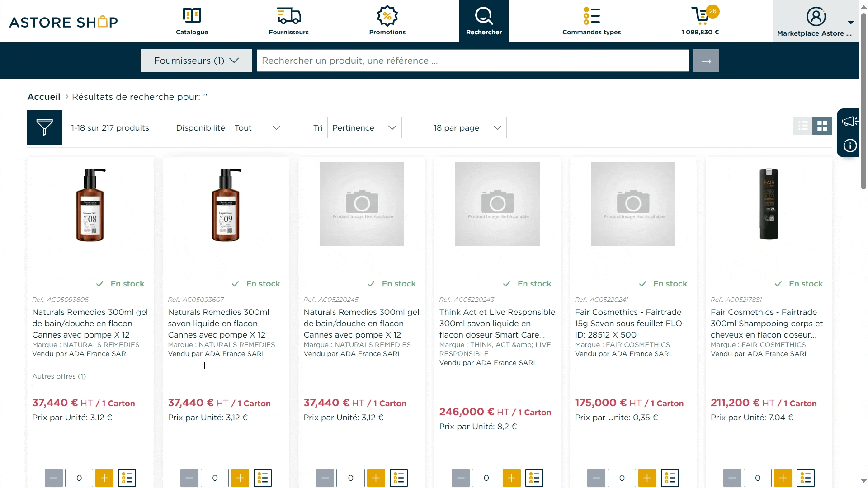The width and height of the screenshot is (868, 488).
Task: Add Fair Cosmethics Shampooing to commande type
Action: click(806, 478)
